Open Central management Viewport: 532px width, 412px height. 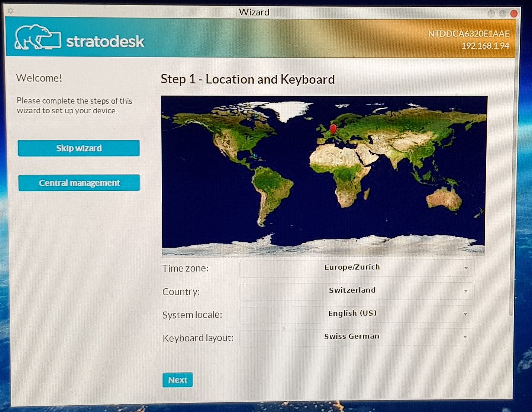pyautogui.click(x=79, y=183)
